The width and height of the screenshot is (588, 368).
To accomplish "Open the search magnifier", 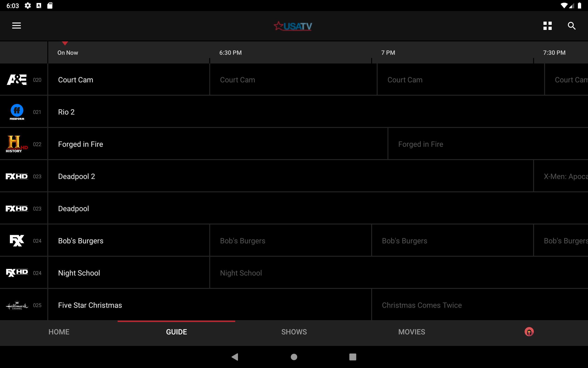I will (x=571, y=26).
